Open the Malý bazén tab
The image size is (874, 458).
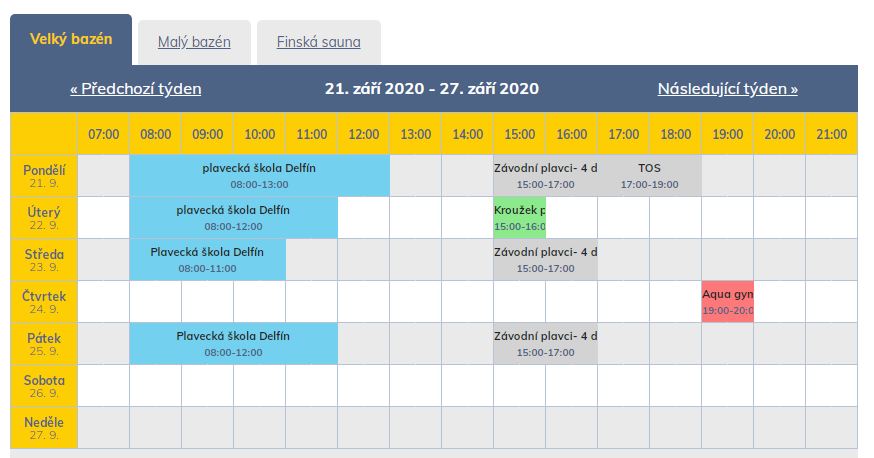[x=194, y=42]
